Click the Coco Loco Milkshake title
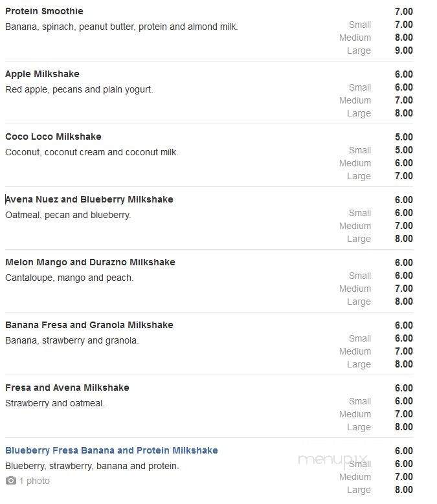This screenshot has height=504, width=437. (x=53, y=137)
